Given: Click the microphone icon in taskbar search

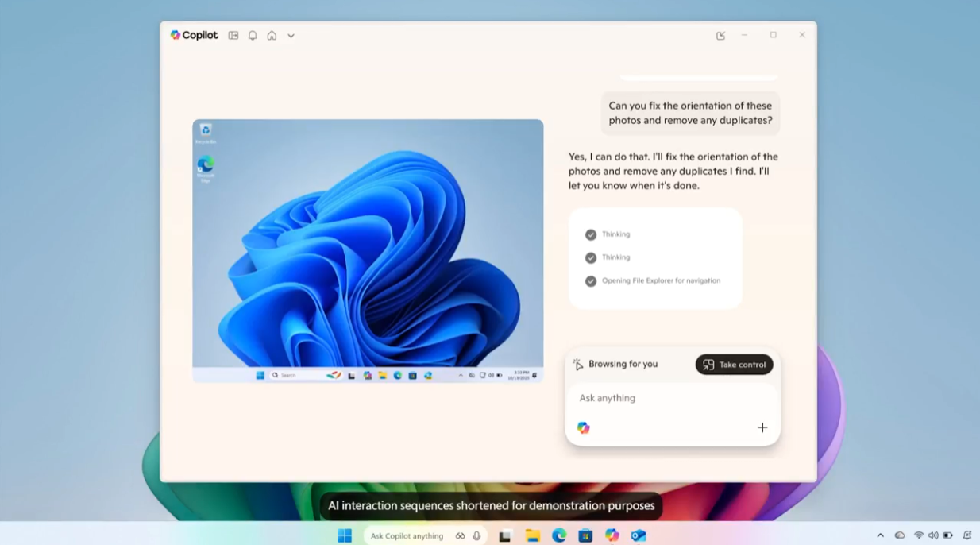Looking at the screenshot, I should click(476, 536).
